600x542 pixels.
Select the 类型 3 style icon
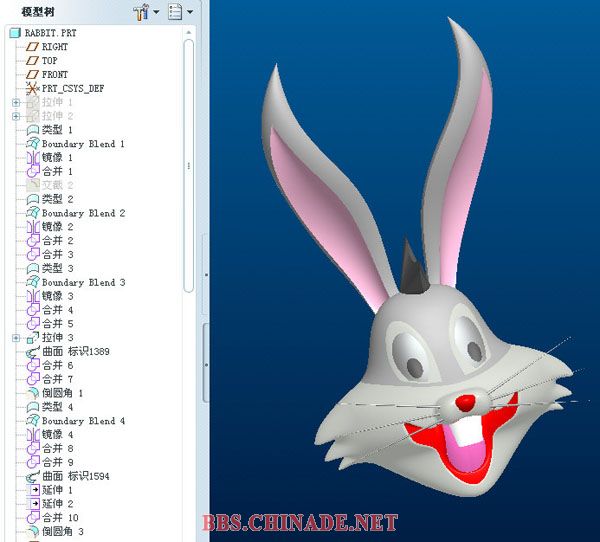tap(33, 268)
